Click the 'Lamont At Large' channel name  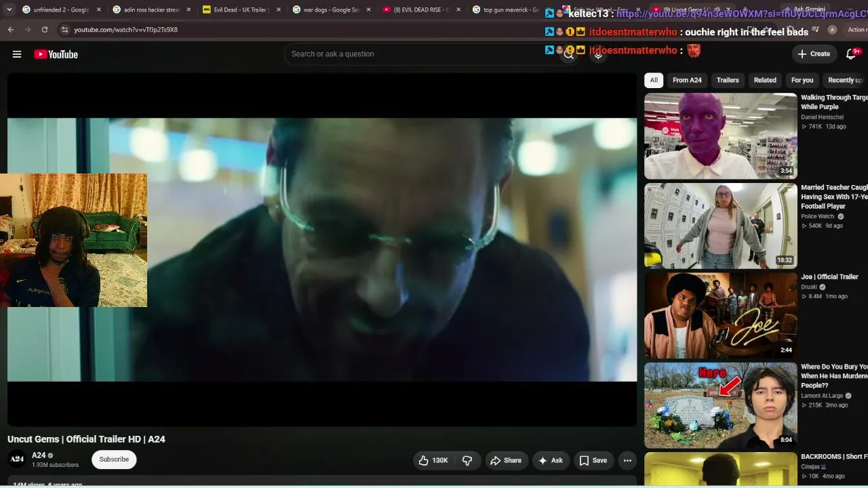point(822,396)
